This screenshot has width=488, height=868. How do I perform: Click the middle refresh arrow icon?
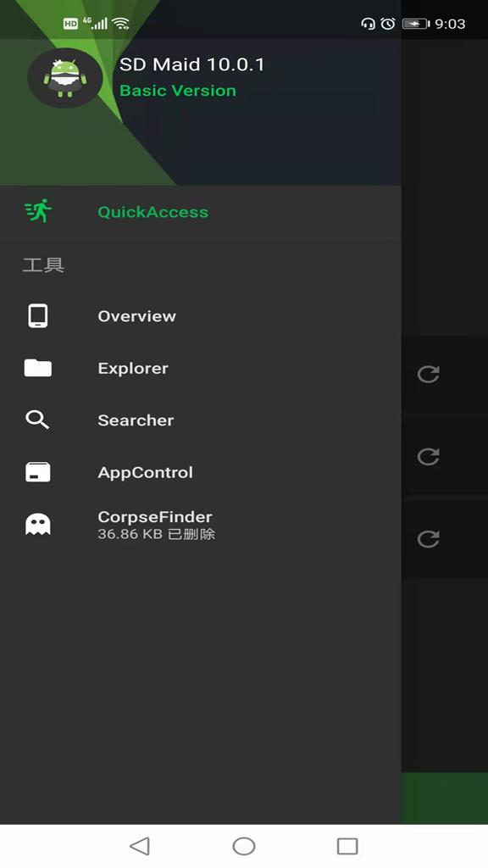click(x=428, y=457)
